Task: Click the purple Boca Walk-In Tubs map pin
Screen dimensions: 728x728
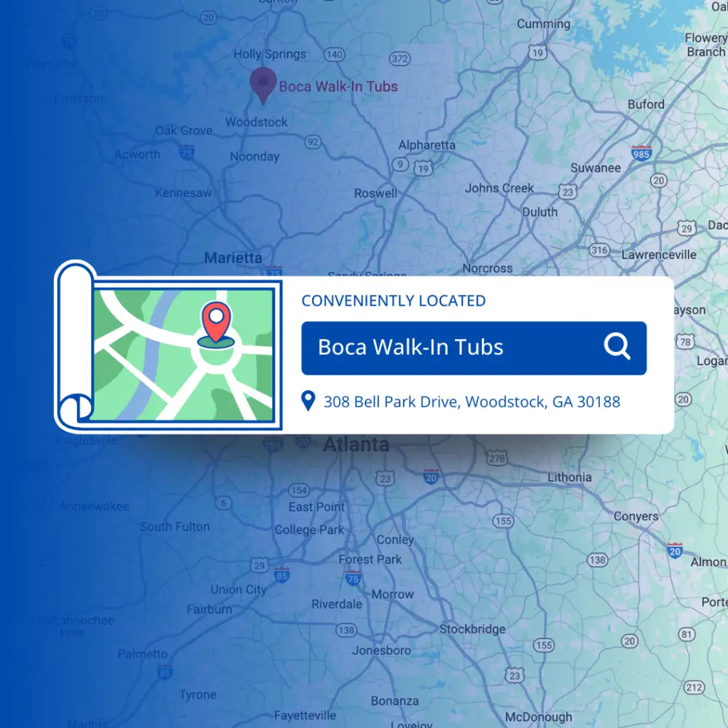Action: click(263, 85)
